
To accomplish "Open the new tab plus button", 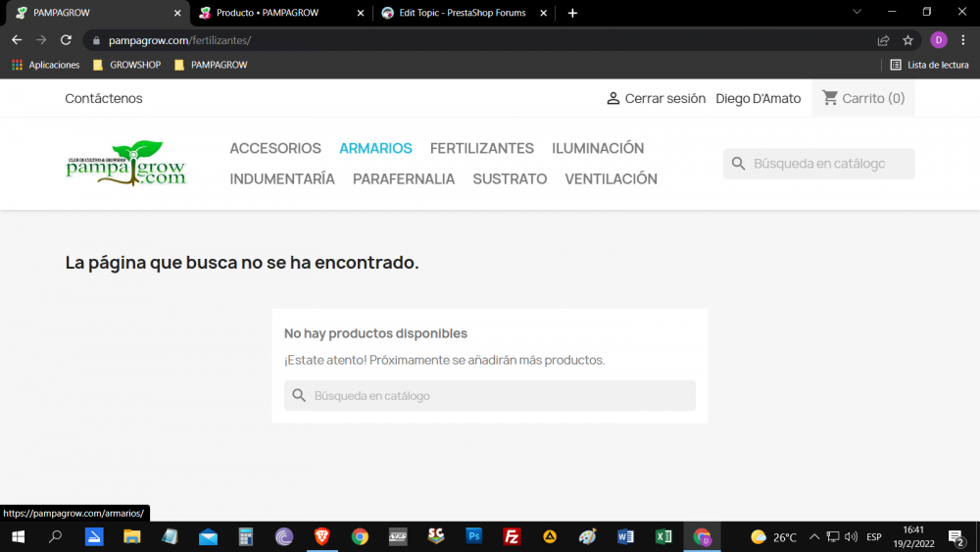I will click(x=572, y=13).
